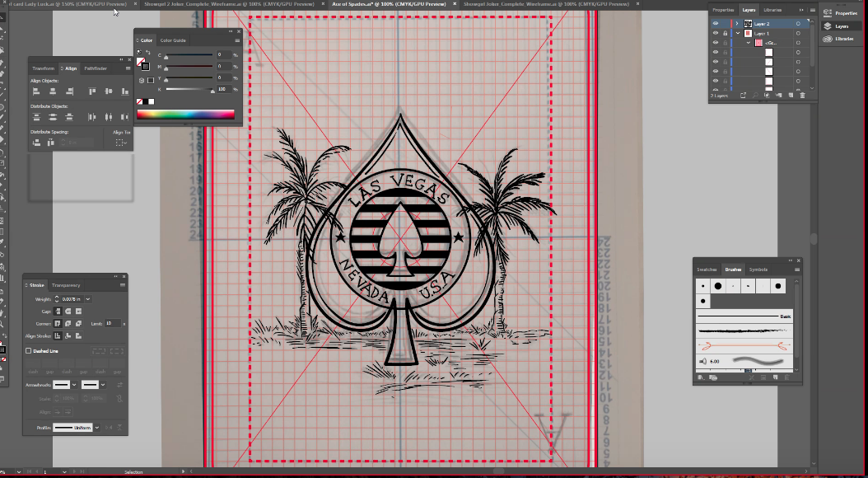Click the horizontal align left icon

(x=36, y=91)
